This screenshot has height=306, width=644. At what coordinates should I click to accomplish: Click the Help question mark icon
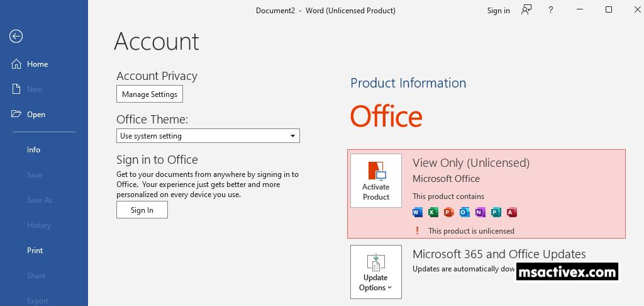(551, 10)
